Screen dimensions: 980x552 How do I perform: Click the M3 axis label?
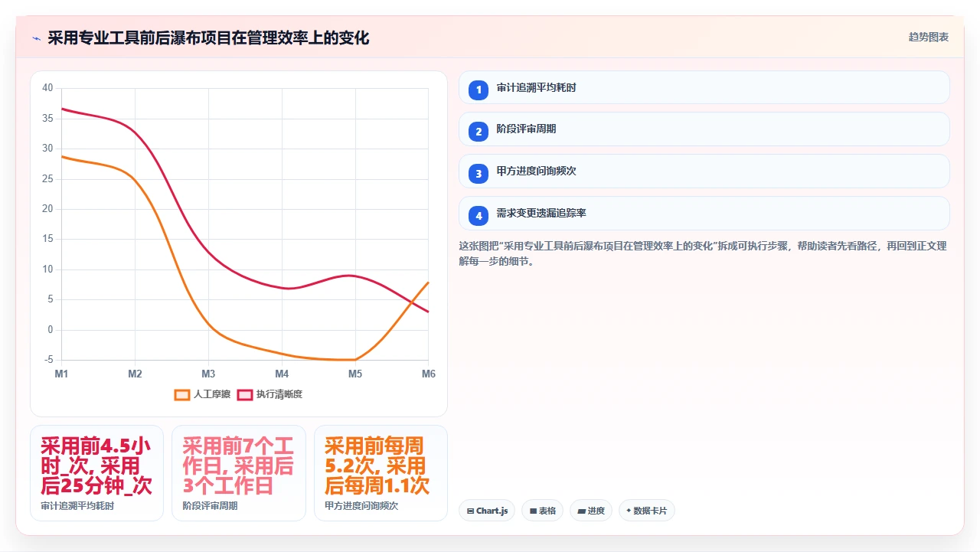pyautogui.click(x=208, y=374)
